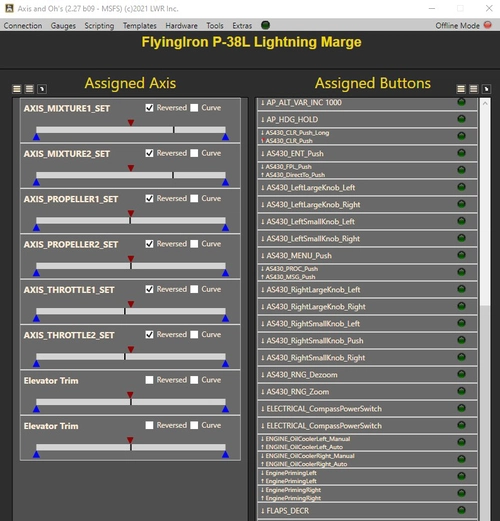Click green LED on AS430_MENU_Push row
This screenshot has height=521, width=500.
point(461,255)
